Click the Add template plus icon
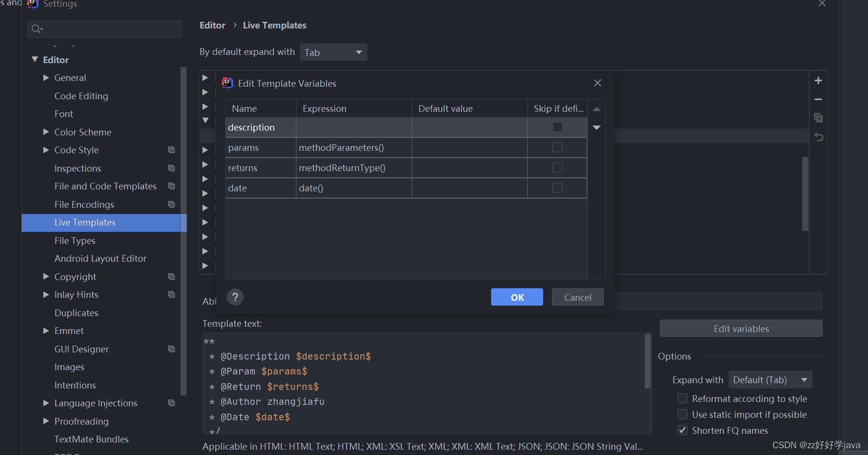This screenshot has height=455, width=868. click(818, 80)
